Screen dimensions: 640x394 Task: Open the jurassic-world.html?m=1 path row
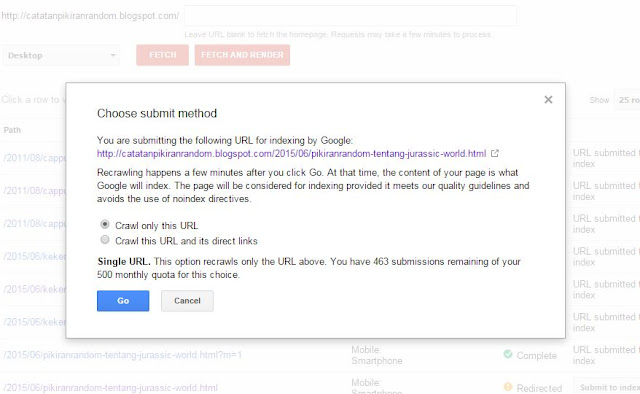[x=122, y=355]
